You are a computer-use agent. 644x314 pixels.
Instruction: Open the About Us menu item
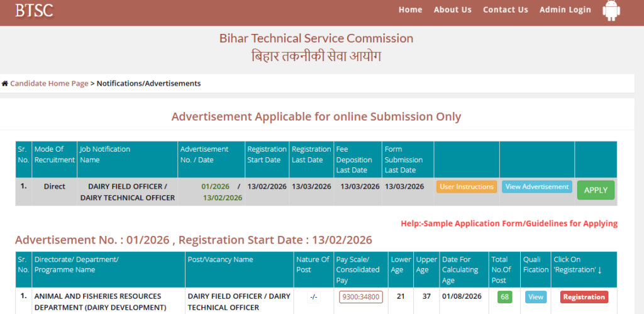452,9
